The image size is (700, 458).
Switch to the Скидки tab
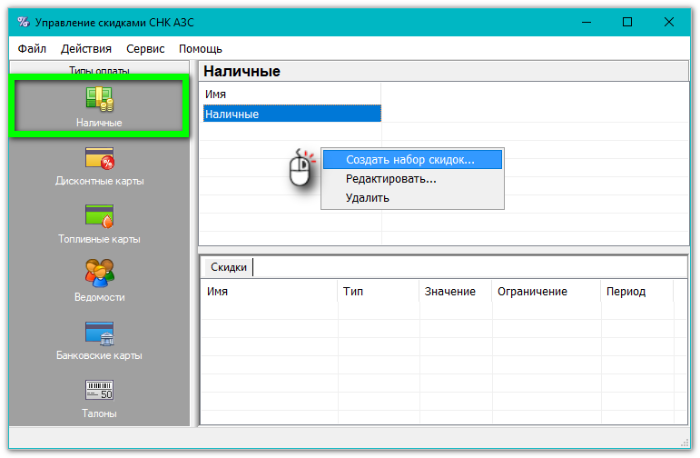(228, 267)
